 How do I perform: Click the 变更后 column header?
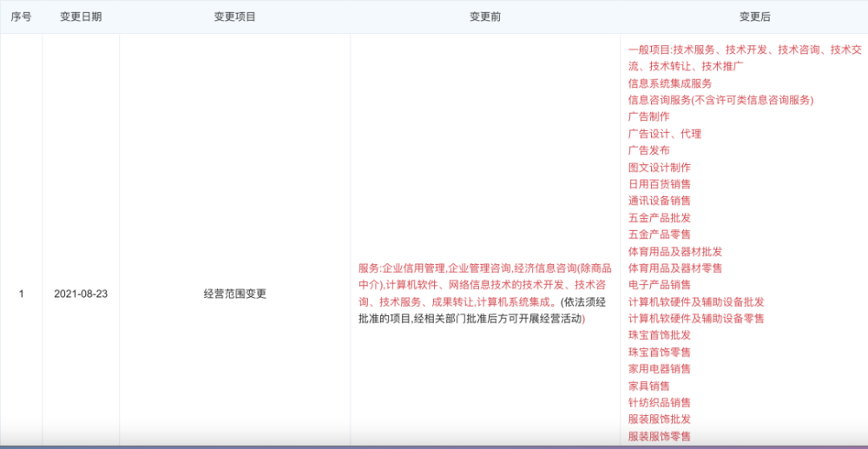tap(754, 17)
